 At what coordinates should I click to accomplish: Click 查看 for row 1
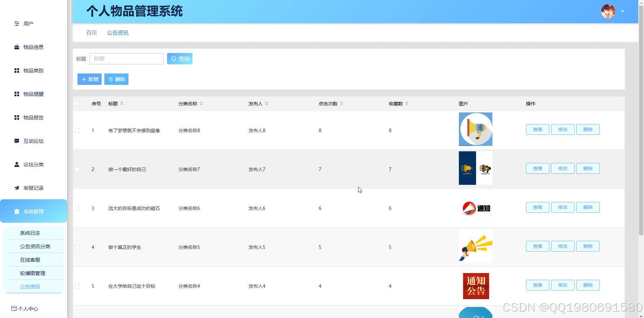538,129
